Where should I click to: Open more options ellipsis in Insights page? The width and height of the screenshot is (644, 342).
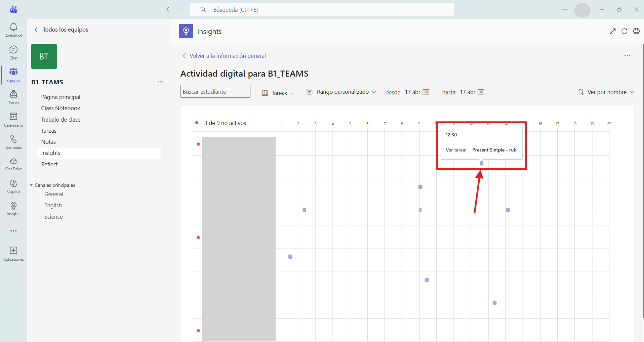click(627, 56)
